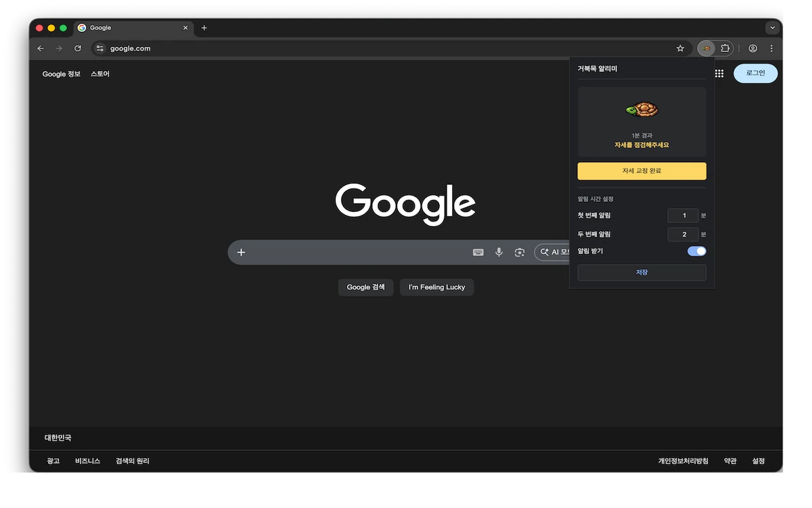Screen dimensions: 812x508
Task: Open the Extensions puzzle piece icon
Action: (x=725, y=49)
